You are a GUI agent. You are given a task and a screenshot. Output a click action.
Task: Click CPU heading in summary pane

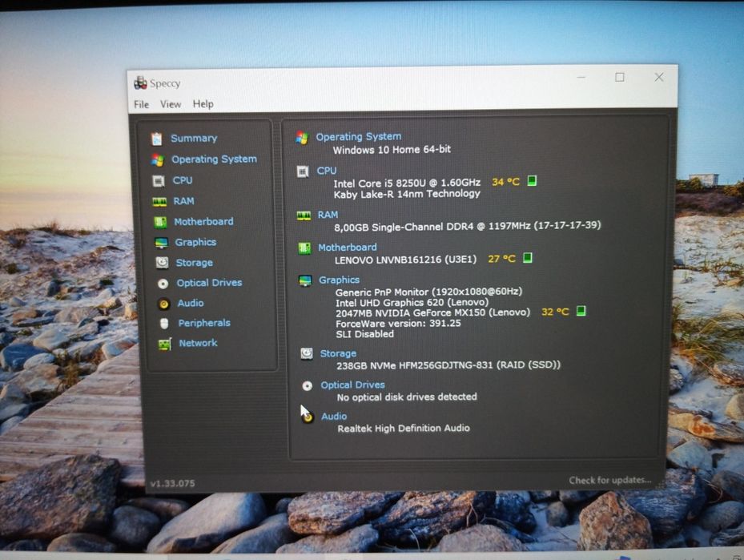[x=327, y=171]
